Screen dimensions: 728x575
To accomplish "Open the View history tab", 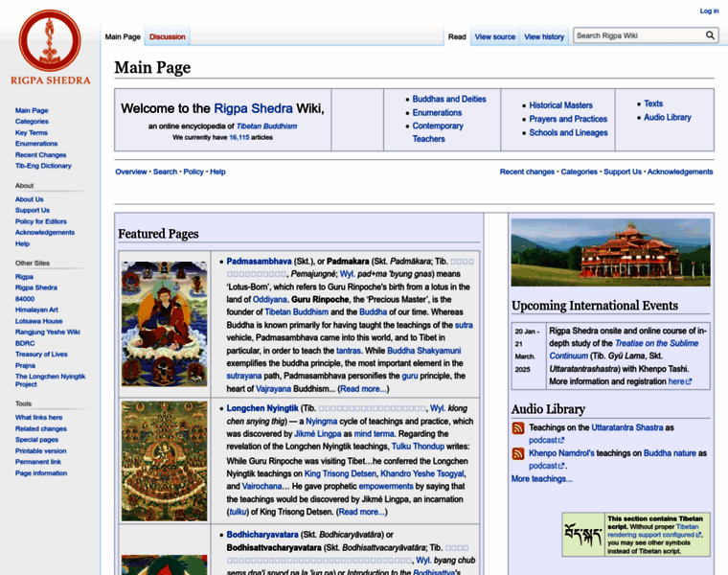I will point(544,36).
